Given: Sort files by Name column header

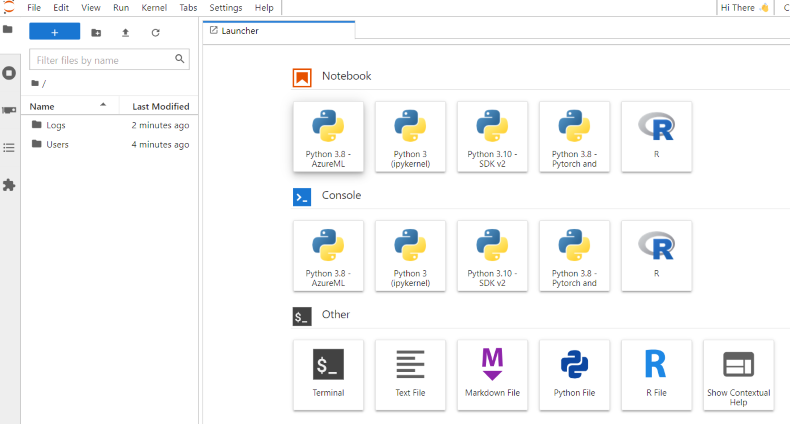Looking at the screenshot, I should coord(42,106).
